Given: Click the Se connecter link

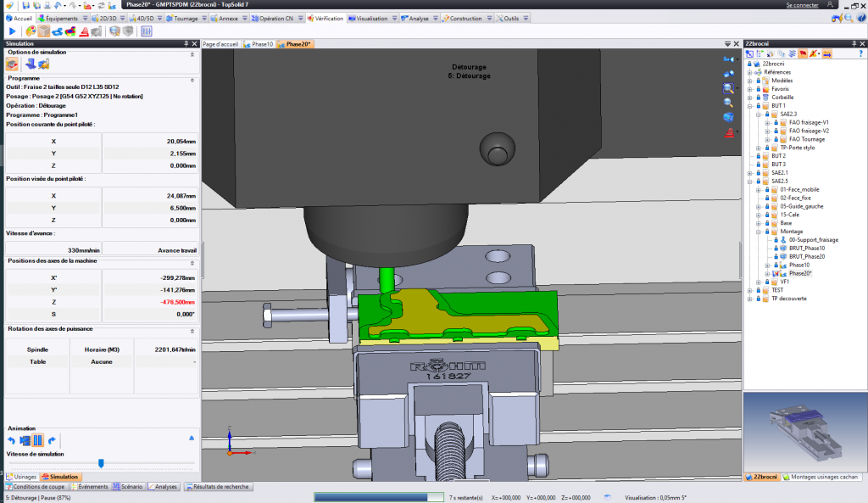Looking at the screenshot, I should click(x=802, y=5).
